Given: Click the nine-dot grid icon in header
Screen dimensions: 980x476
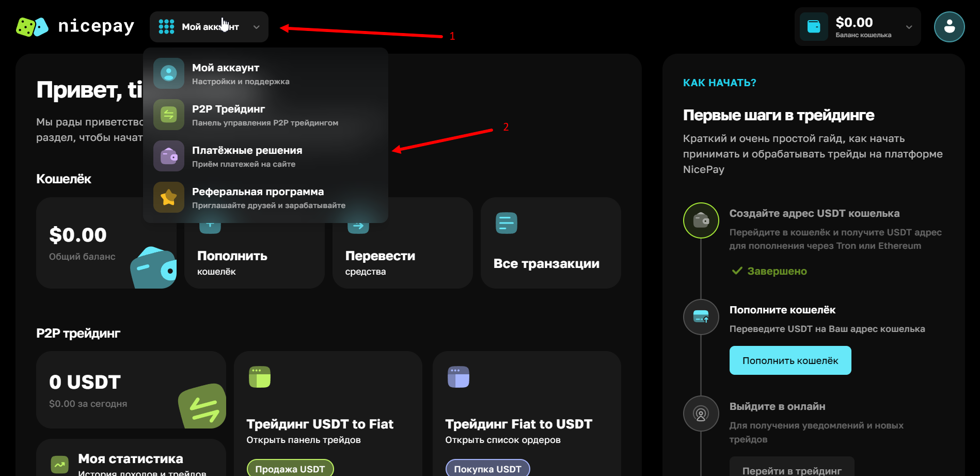Looking at the screenshot, I should click(x=166, y=27).
